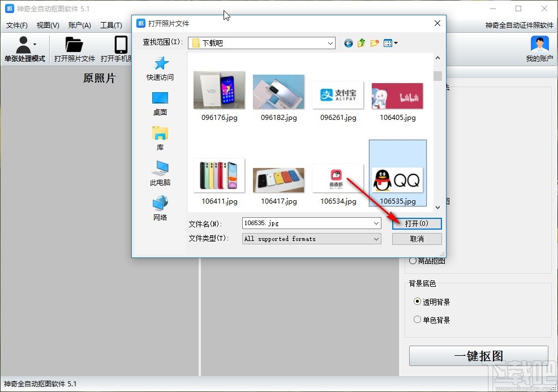This screenshot has height=392, width=558.
Task: Go up one folder level
Action: 361,42
